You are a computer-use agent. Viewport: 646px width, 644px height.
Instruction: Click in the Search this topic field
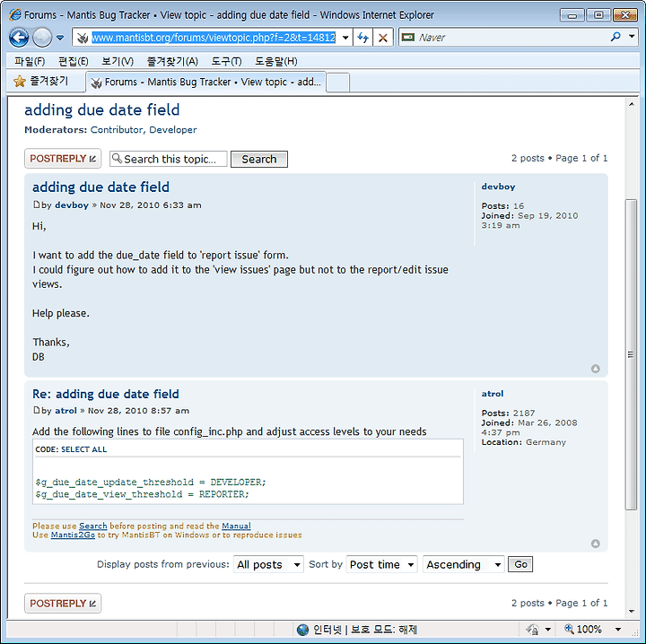point(169,159)
